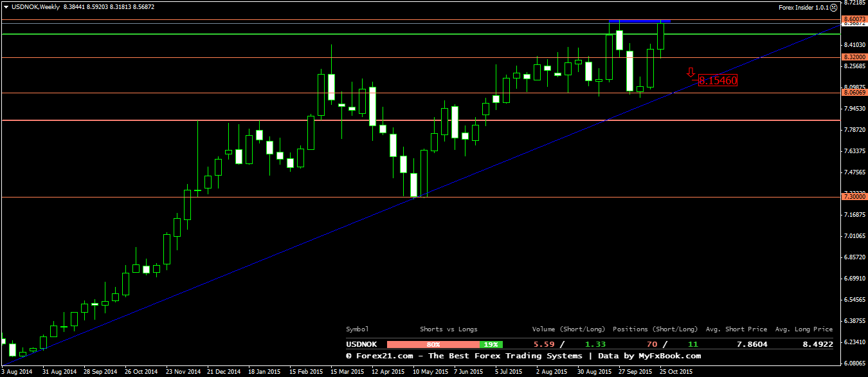Click the 8.60073 price level tag
Viewport: 868px width, 377px height.
(854, 19)
